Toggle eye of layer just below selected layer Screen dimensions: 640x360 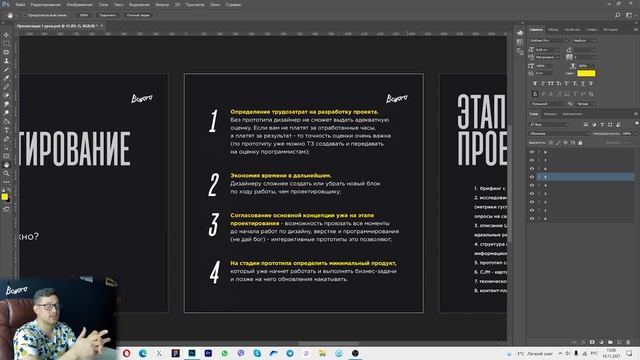point(532,185)
